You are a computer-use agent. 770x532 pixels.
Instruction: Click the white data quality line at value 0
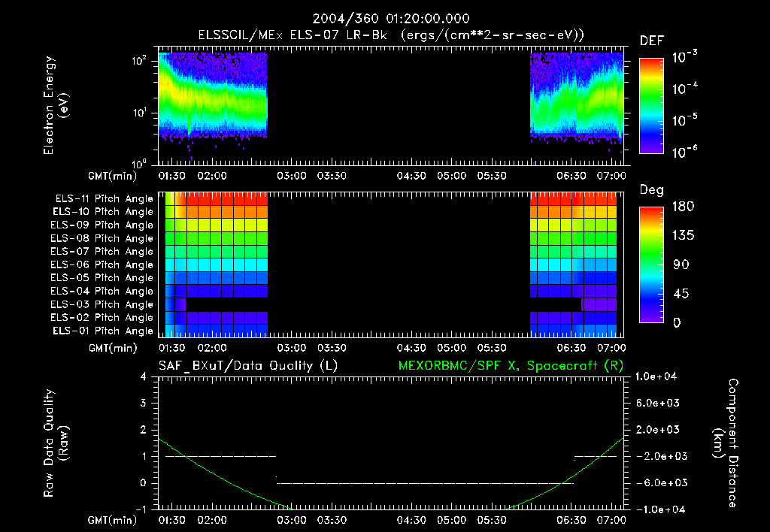tap(425, 483)
